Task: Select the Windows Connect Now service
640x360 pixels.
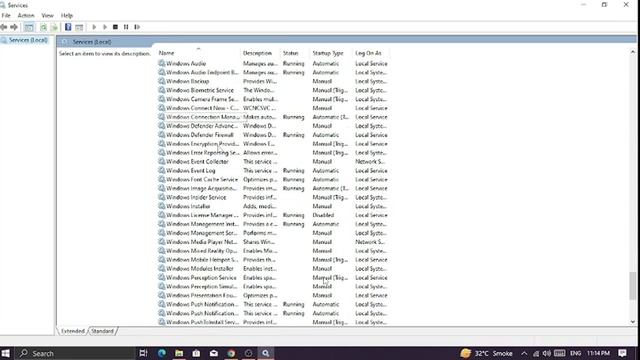Action: (273, 108)
